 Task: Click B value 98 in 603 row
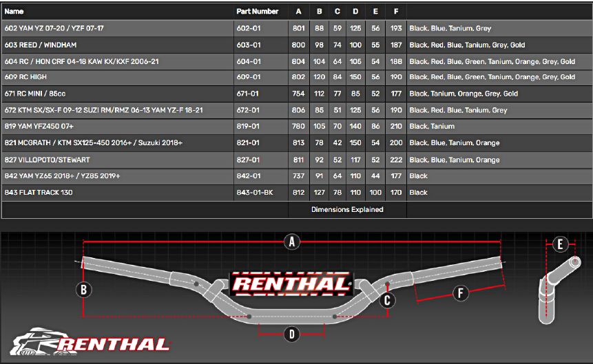319,45
